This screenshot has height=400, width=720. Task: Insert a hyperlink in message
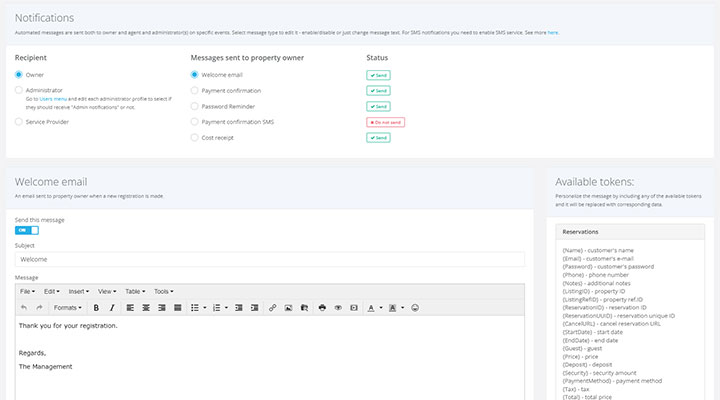point(272,308)
